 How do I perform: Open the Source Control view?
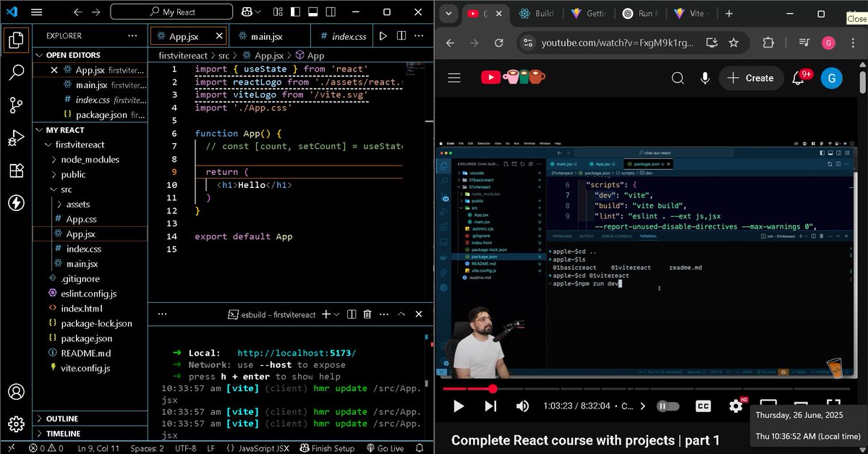(16, 106)
